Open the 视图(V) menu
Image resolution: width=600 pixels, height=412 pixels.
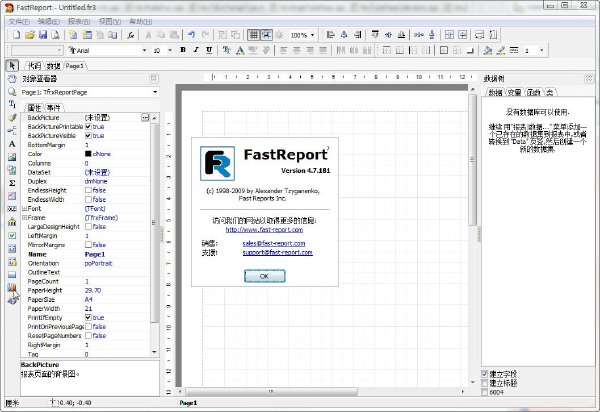tap(110, 22)
